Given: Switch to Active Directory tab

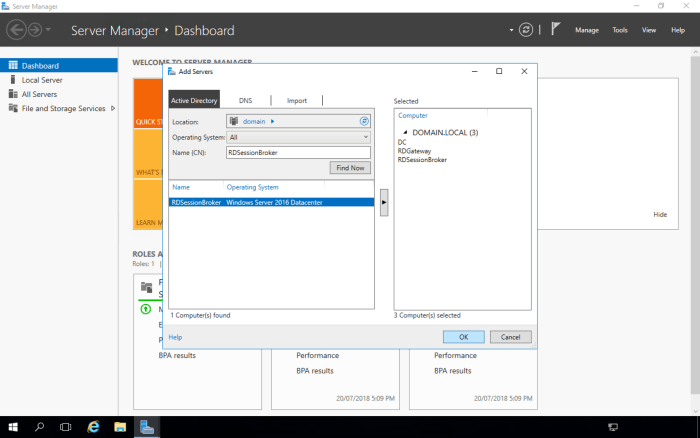Looking at the screenshot, I should tap(194, 100).
